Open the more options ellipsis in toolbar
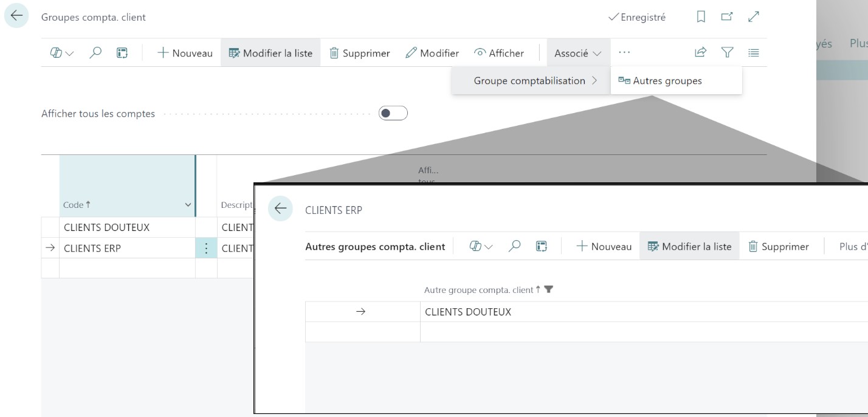The height and width of the screenshot is (417, 868). (624, 53)
